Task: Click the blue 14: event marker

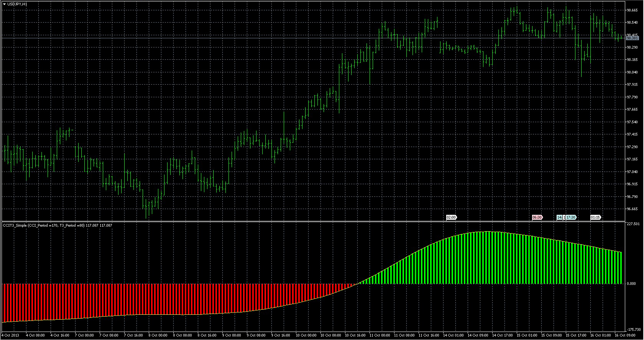Action: click(x=559, y=217)
